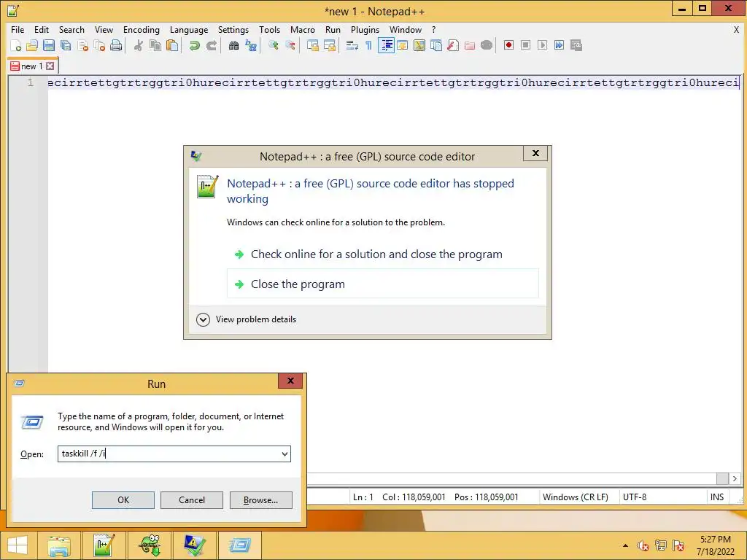Click the Replace toolbar icon
Viewport: 747px width, 560px height.
(251, 46)
